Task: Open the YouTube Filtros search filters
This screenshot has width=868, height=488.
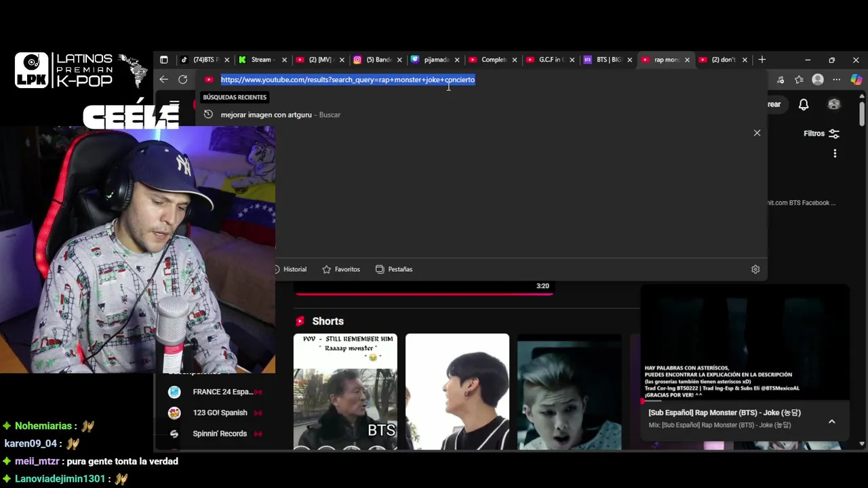Action: pyautogui.click(x=821, y=134)
